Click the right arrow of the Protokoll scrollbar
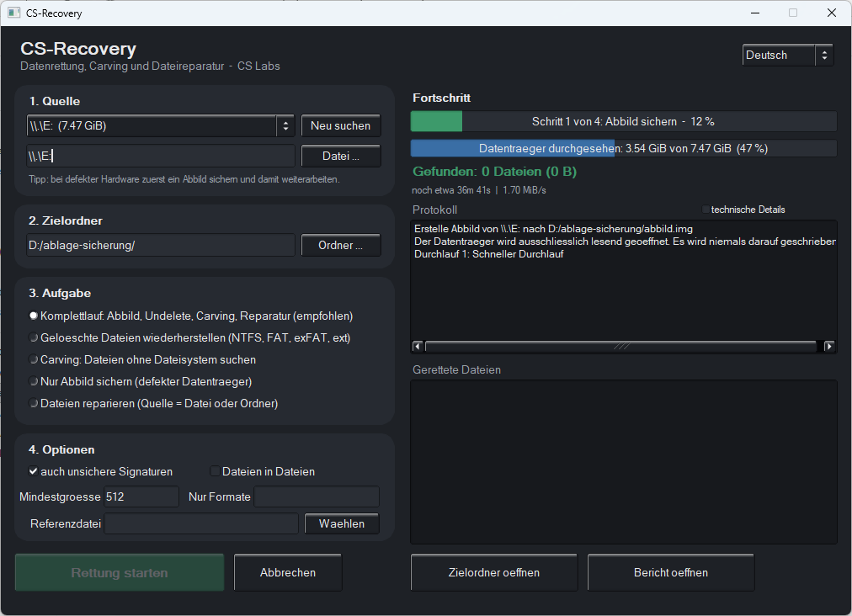Viewport: 852px width, 616px height. pyautogui.click(x=828, y=346)
